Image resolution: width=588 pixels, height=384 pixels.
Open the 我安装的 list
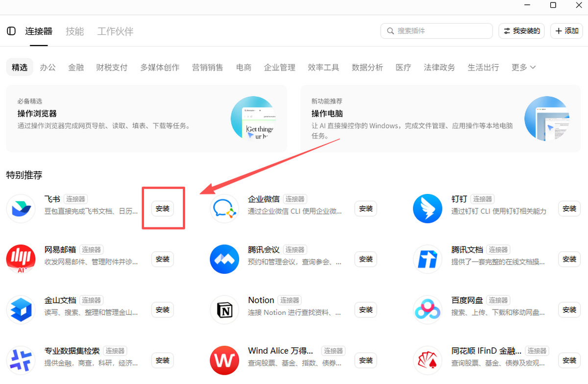click(522, 31)
